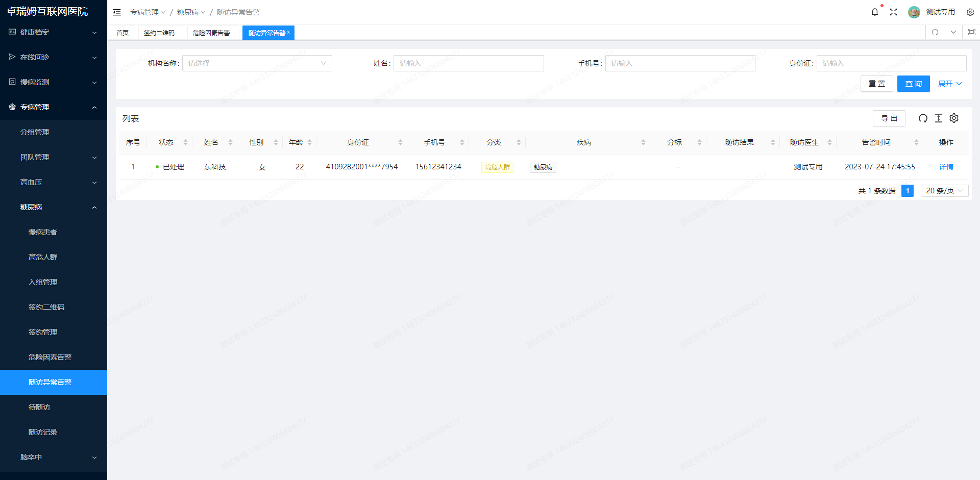Focus the 手机号 input field
The image size is (980, 480).
pos(680,63)
